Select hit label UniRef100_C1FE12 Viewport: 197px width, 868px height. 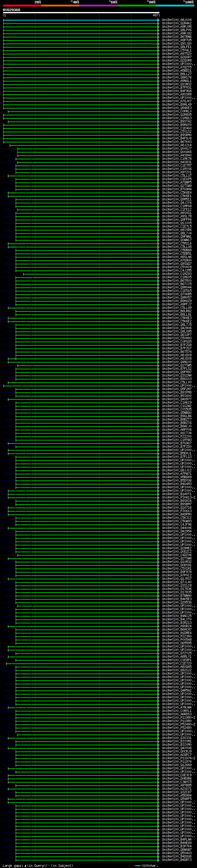coord(177,209)
